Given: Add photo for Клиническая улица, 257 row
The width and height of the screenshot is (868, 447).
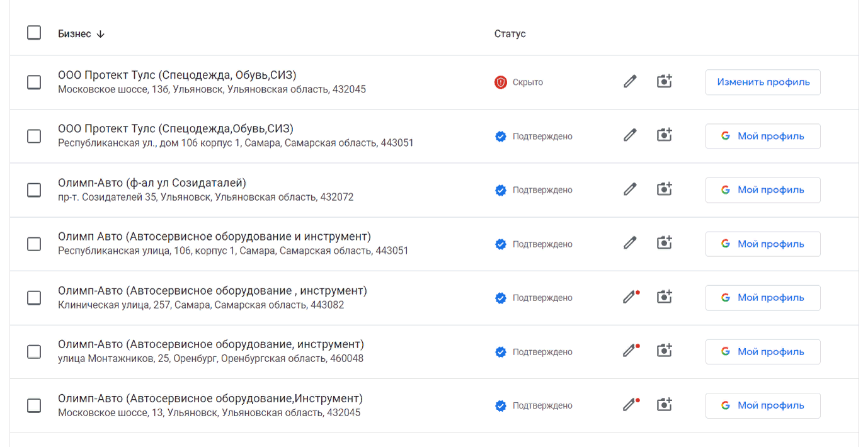Looking at the screenshot, I should (x=665, y=298).
